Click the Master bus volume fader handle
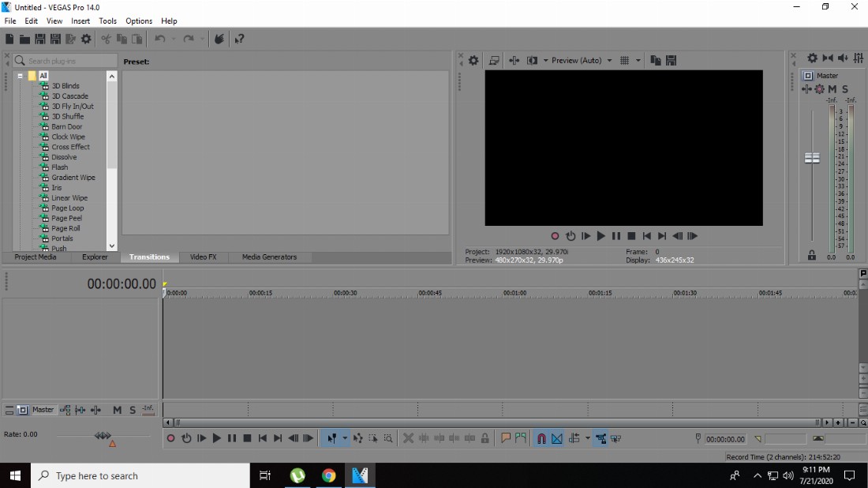This screenshot has height=488, width=868. pos(812,159)
